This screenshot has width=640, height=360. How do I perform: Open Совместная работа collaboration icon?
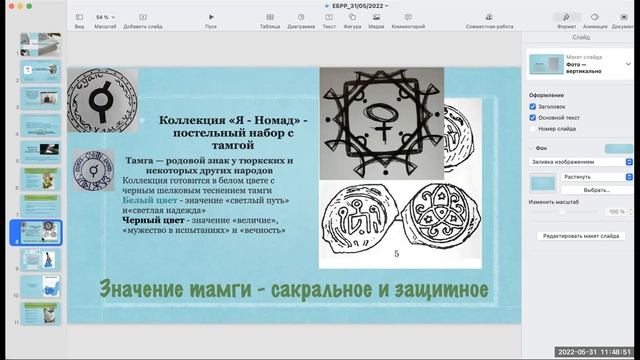[489, 17]
